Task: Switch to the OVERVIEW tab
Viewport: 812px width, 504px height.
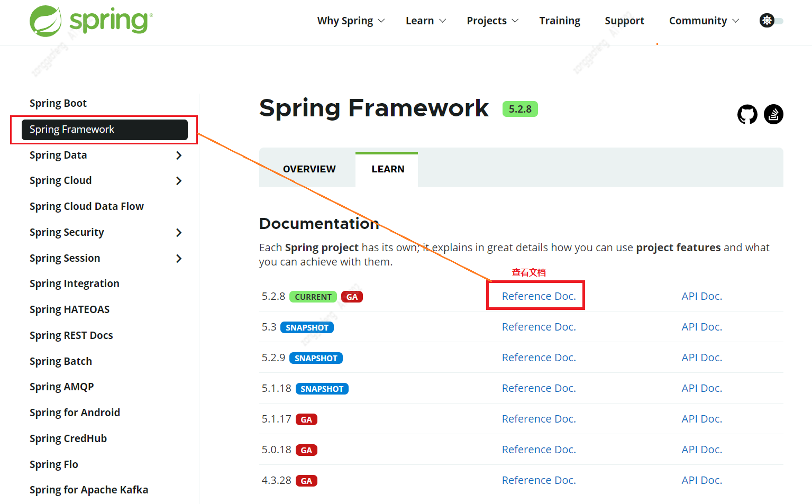Action: (309, 168)
